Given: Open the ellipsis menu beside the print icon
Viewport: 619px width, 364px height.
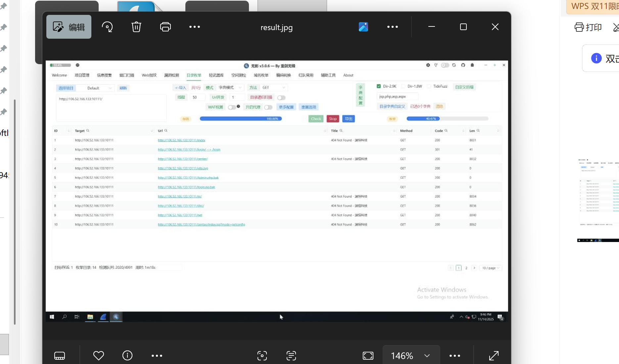Looking at the screenshot, I should [x=195, y=27].
